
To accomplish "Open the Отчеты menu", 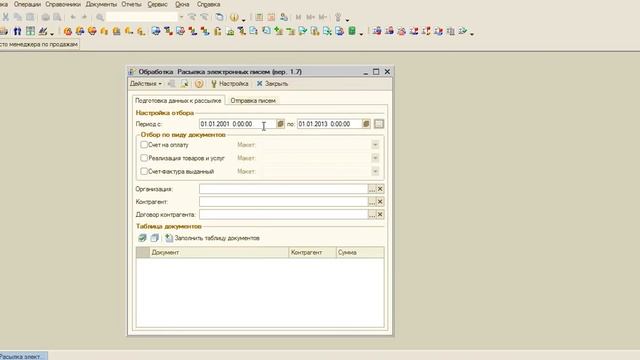I will 131,4.
